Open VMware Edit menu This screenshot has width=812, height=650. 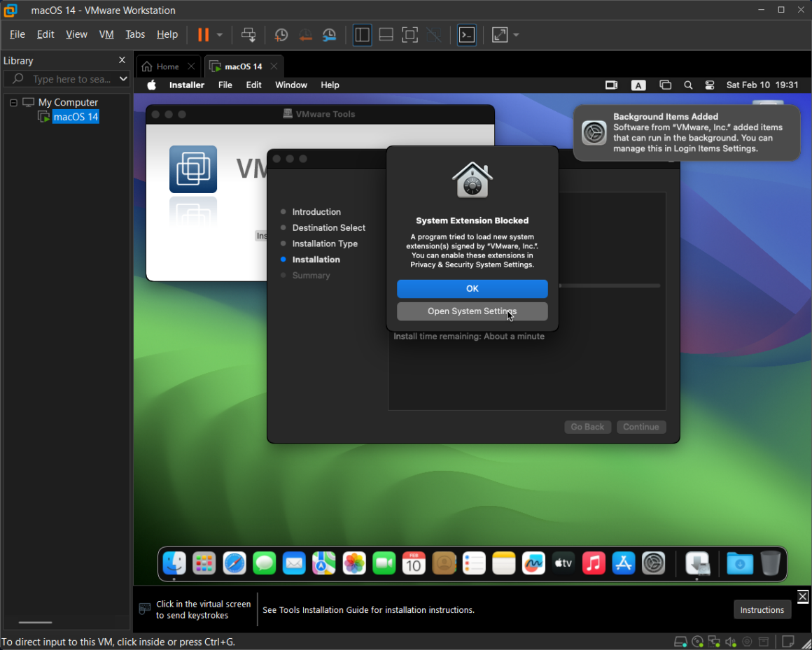[45, 34]
